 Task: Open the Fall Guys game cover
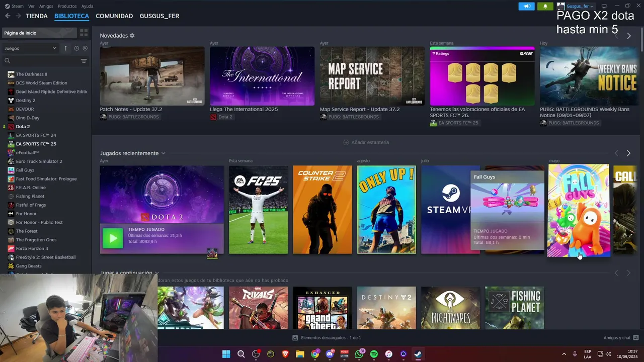click(x=579, y=210)
